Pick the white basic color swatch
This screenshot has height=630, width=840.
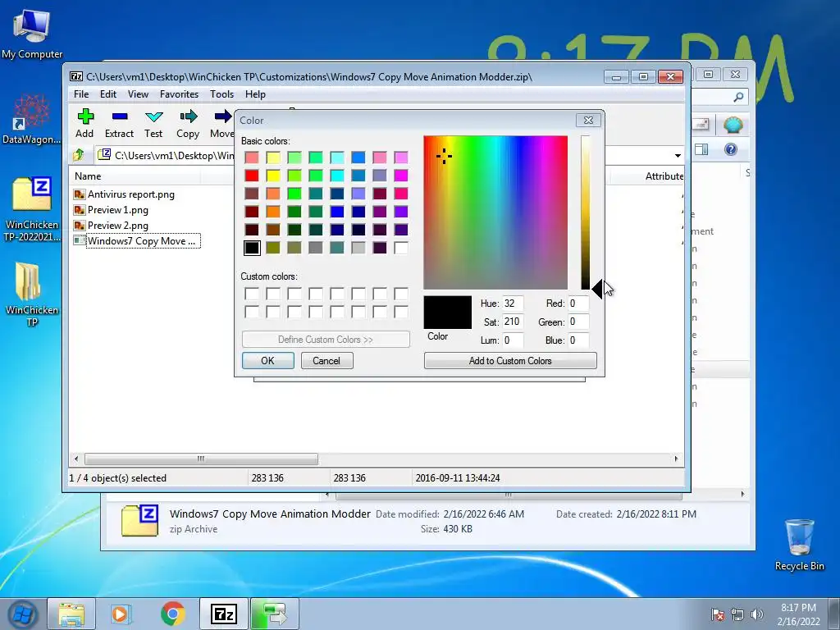pyautogui.click(x=400, y=248)
